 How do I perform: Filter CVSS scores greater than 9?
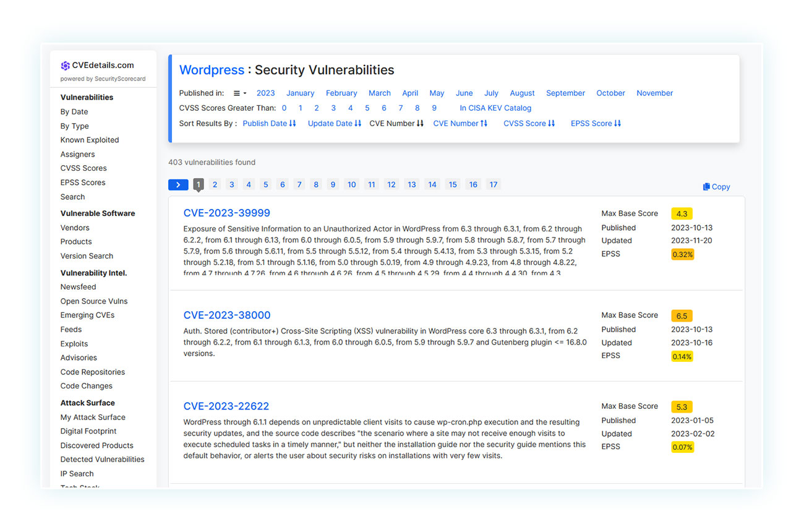(x=434, y=108)
